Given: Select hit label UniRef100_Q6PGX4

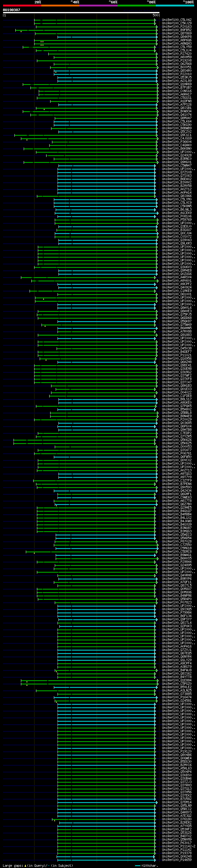Looking at the screenshot, I should (x=177, y=426).
